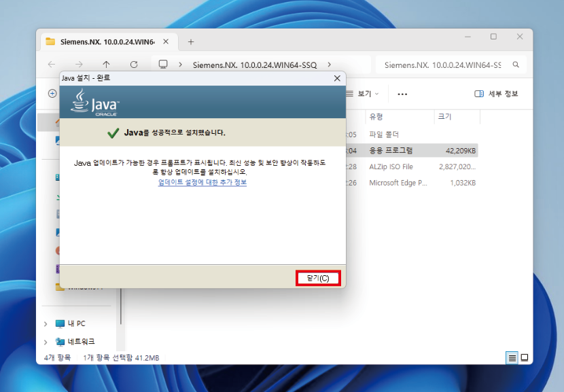Open the update settings info link
564x392 pixels.
tap(202, 182)
